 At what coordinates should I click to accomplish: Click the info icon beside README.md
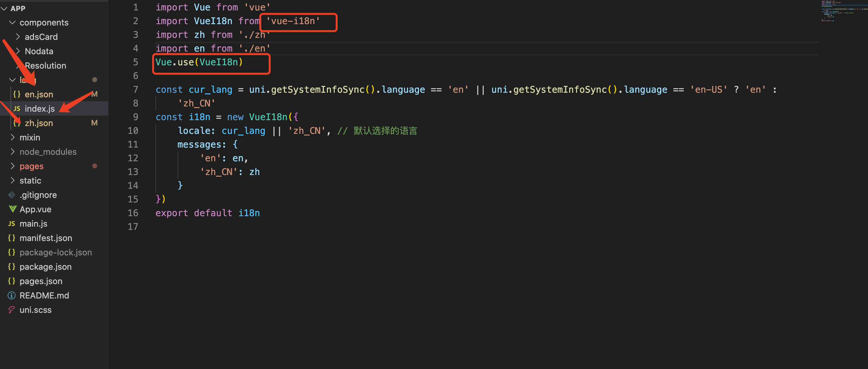[x=11, y=296]
